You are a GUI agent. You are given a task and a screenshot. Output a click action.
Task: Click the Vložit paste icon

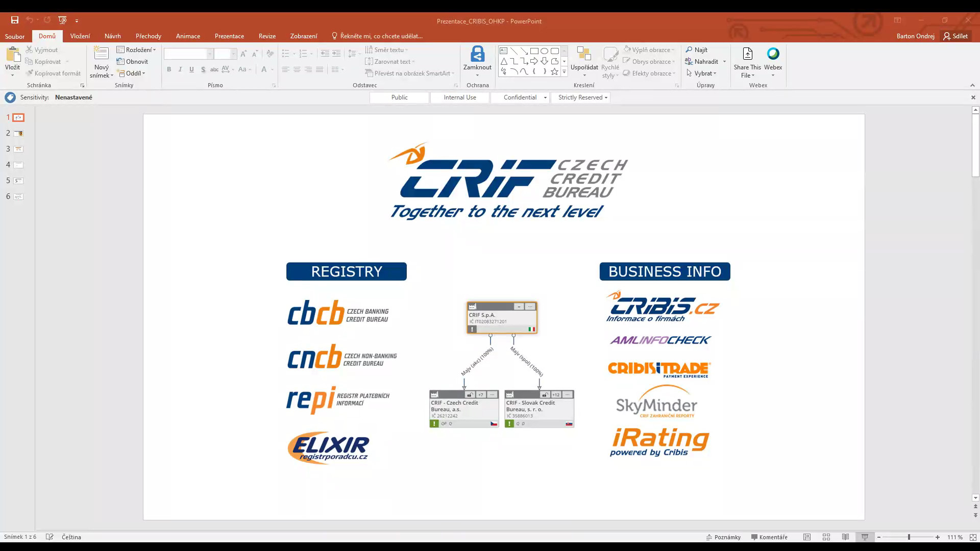click(x=13, y=55)
